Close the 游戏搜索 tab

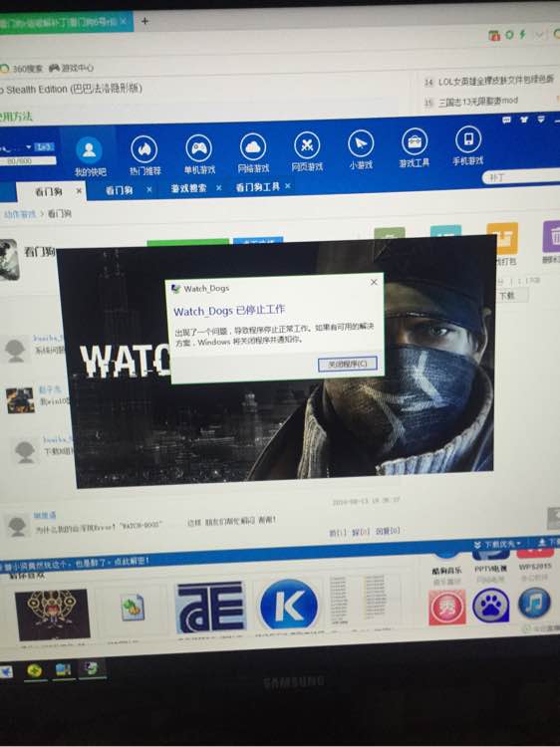(219, 187)
